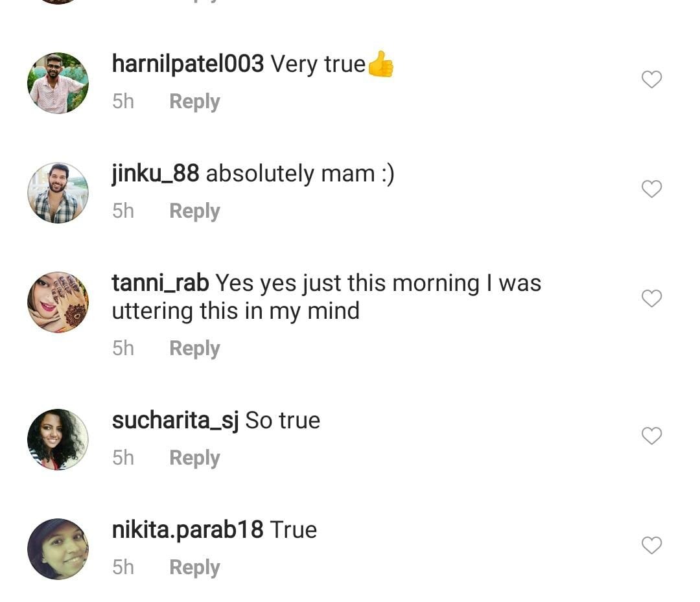Image resolution: width=700 pixels, height=602 pixels.
Task: Tap the heart next to jinku_88's comment
Action: 651,189
